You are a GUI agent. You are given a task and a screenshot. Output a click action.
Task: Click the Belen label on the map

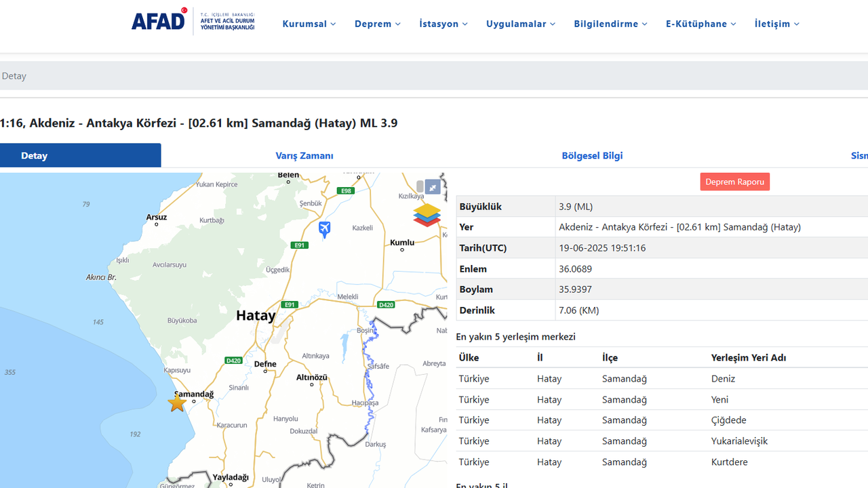pos(288,175)
